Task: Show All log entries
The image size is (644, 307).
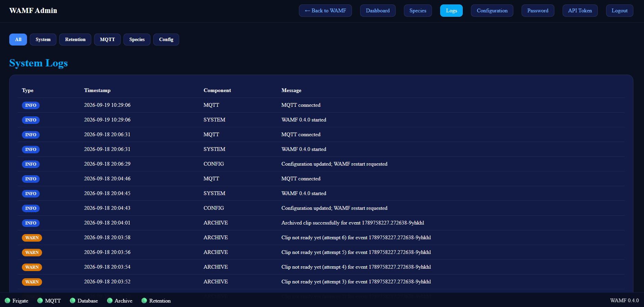Action: 18,39
